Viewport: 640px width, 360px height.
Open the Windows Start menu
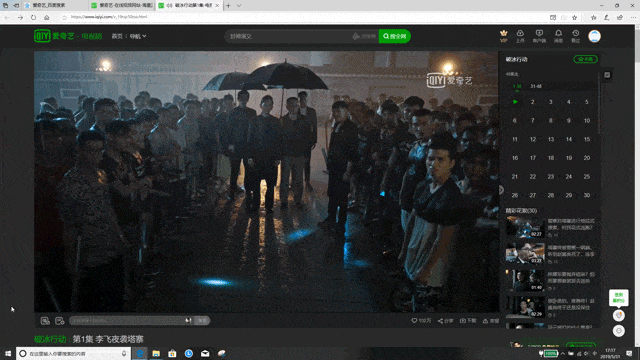(x=8, y=353)
